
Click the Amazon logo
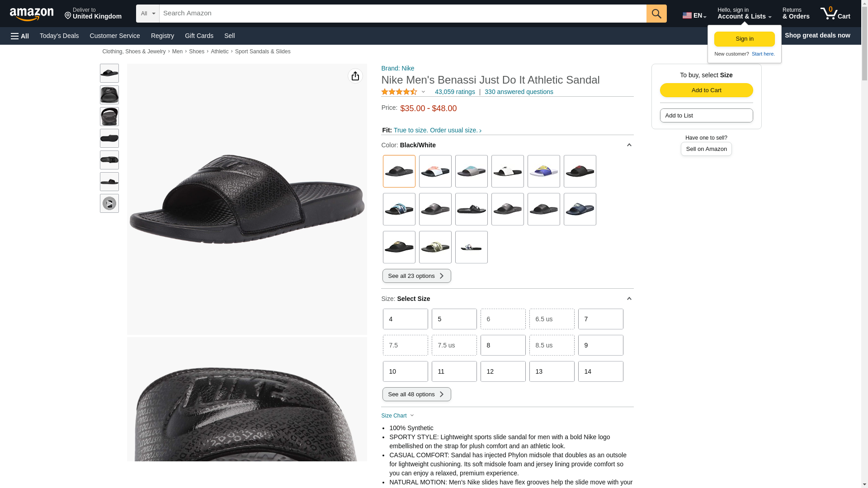click(32, 14)
